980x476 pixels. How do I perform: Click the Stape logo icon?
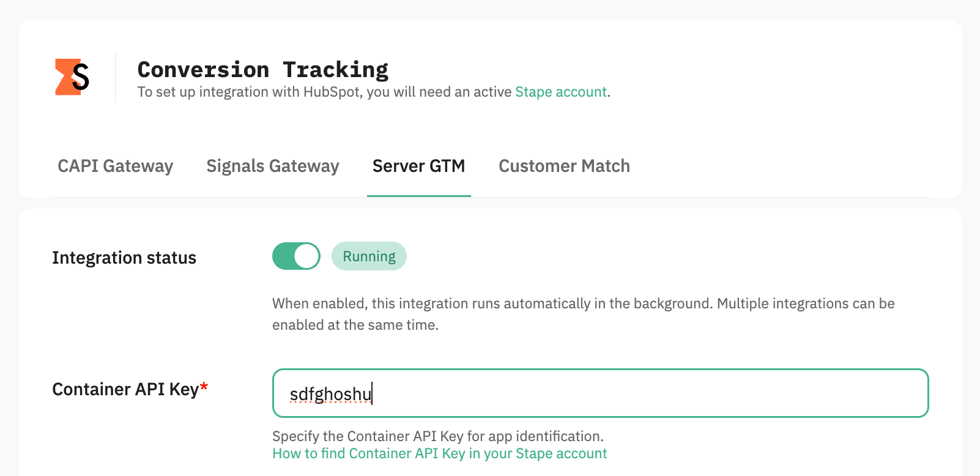72,77
